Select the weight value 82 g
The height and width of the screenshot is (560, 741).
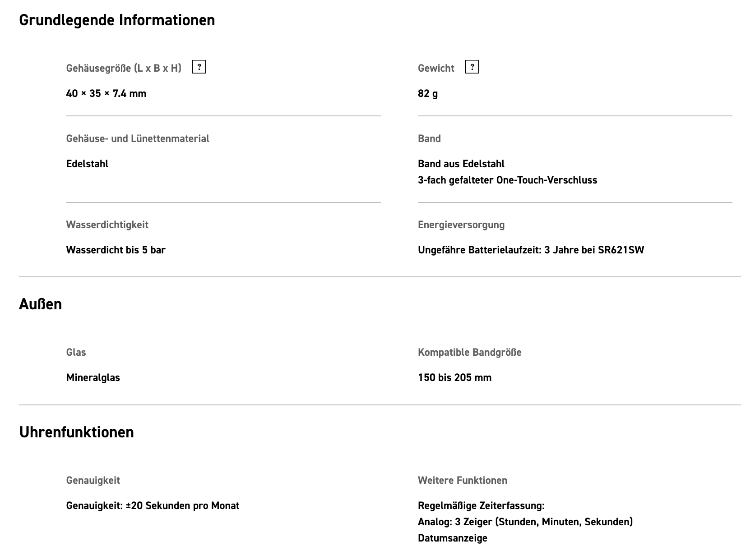(428, 94)
